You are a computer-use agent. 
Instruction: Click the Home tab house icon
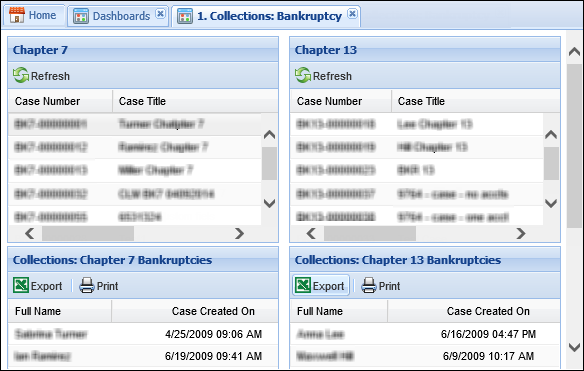point(17,16)
